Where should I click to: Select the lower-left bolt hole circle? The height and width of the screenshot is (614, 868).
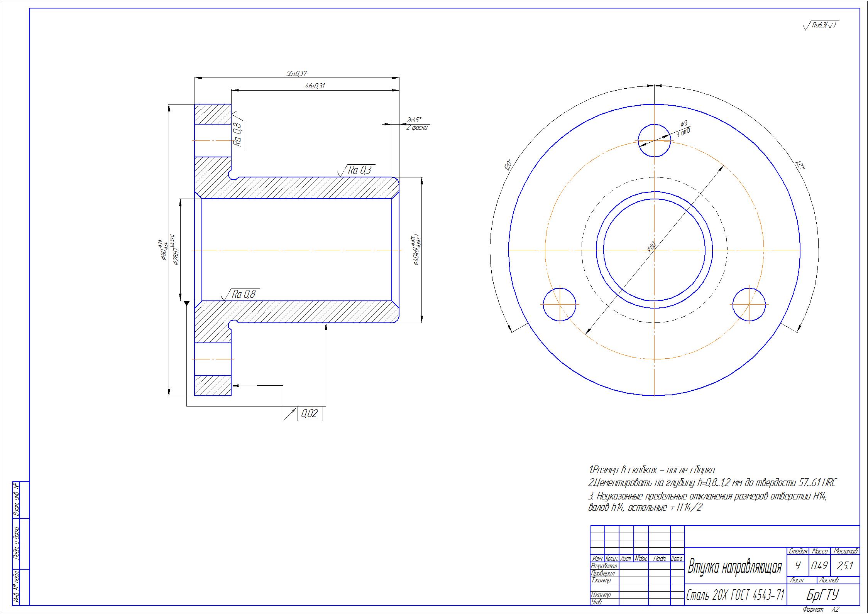[x=560, y=304]
